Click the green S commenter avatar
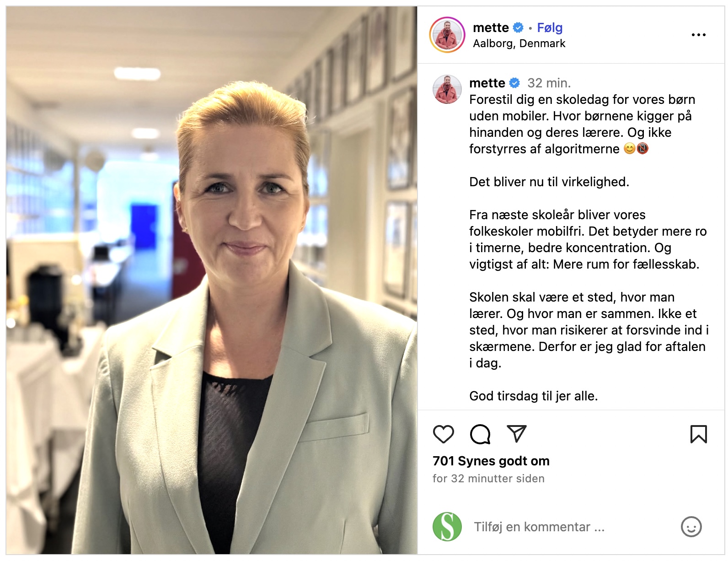Image resolution: width=728 pixels, height=561 pixels. coord(447,527)
